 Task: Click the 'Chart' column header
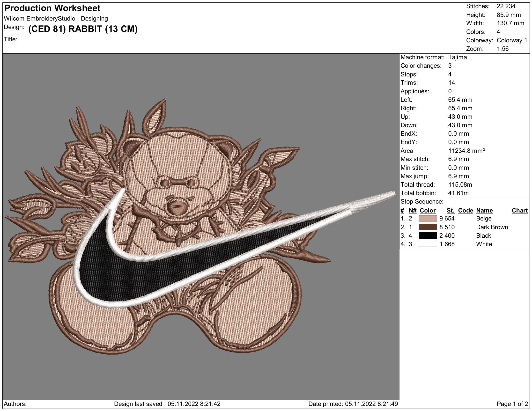tap(519, 211)
